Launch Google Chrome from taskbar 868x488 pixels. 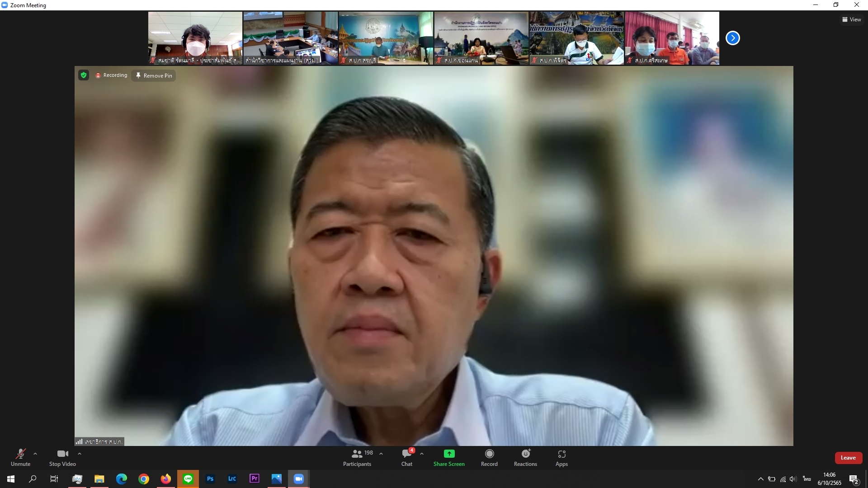[x=144, y=479]
